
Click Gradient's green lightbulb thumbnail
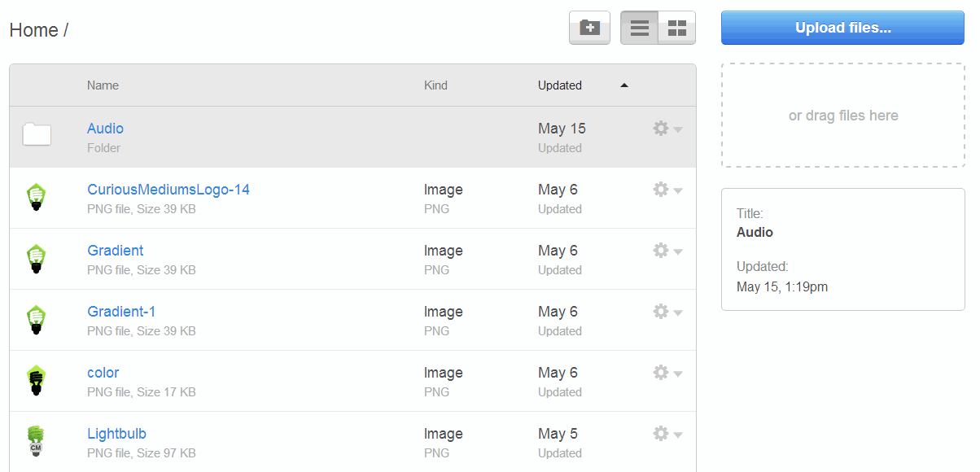[36, 258]
